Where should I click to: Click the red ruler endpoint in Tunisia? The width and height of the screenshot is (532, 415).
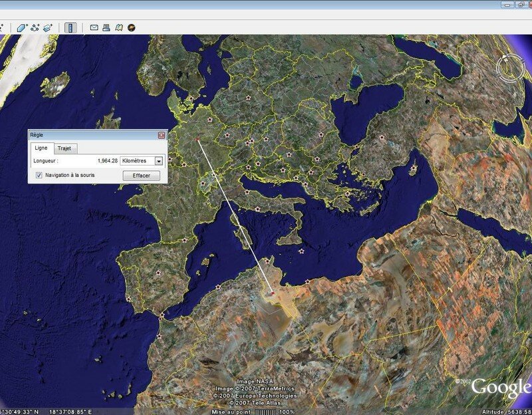pyautogui.click(x=273, y=293)
